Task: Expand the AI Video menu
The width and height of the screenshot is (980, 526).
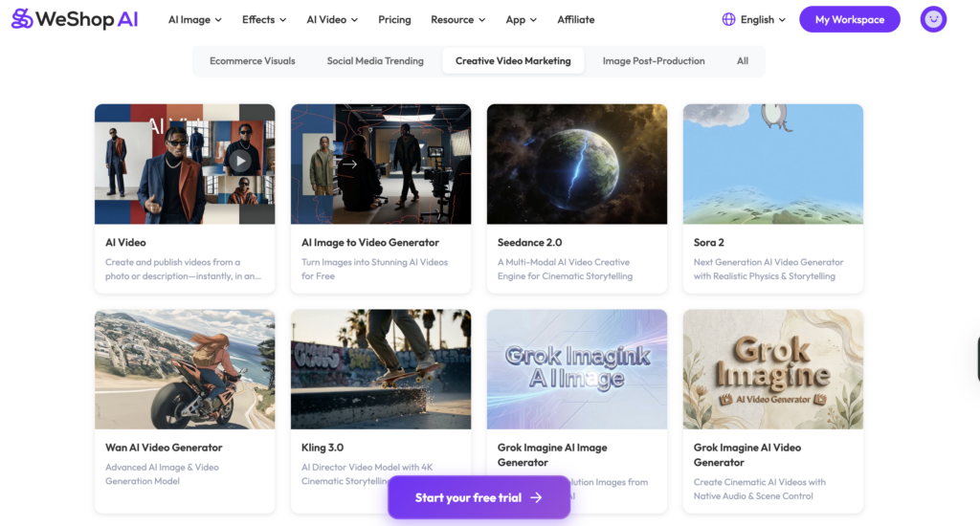Action: [332, 19]
